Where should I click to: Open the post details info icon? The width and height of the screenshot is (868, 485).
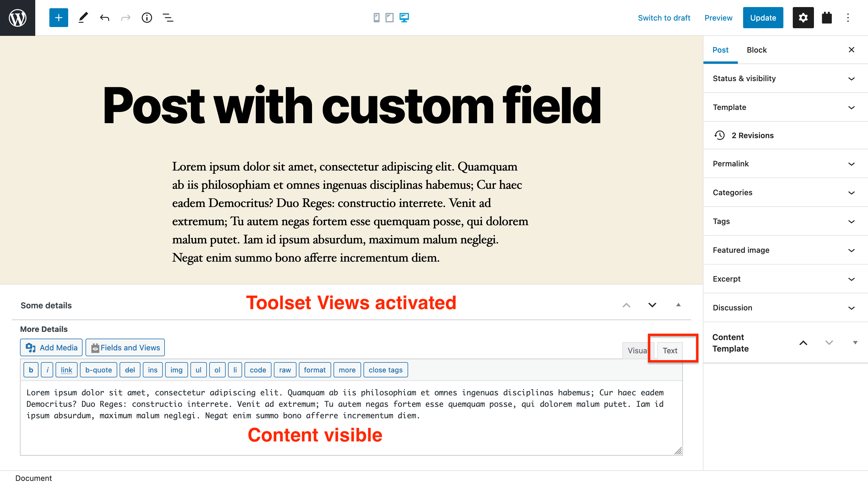[x=147, y=18]
